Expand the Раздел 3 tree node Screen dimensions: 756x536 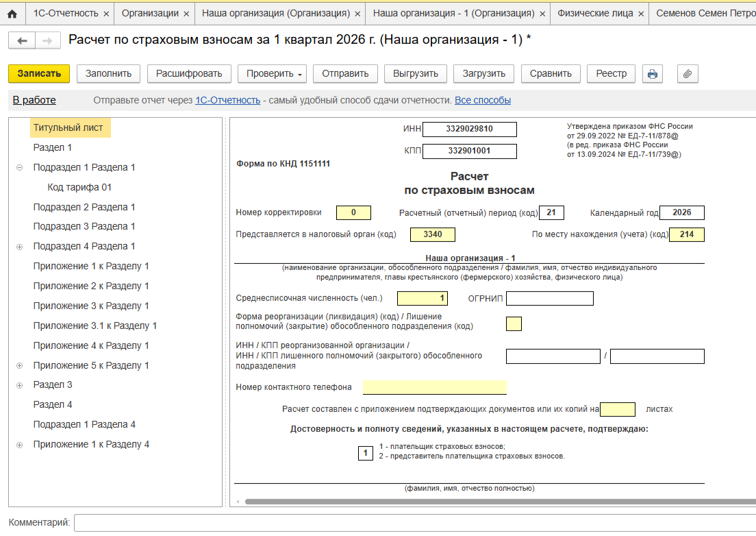(x=19, y=385)
